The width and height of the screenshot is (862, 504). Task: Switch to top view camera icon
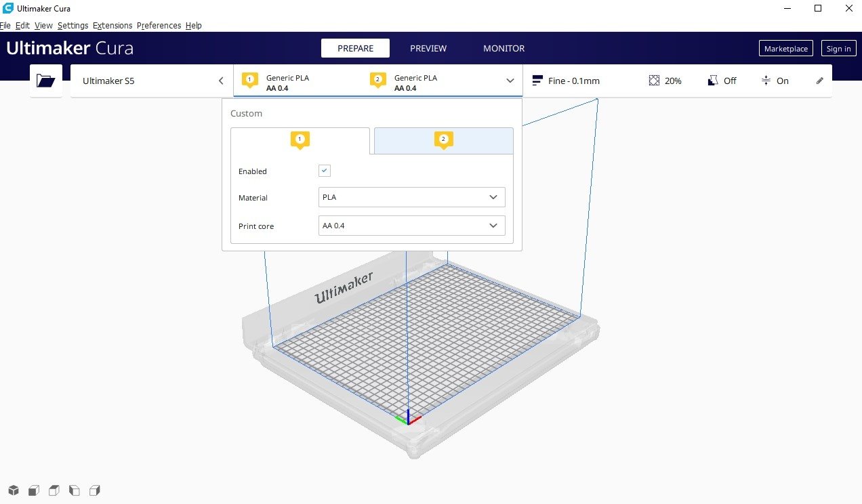[x=54, y=490]
